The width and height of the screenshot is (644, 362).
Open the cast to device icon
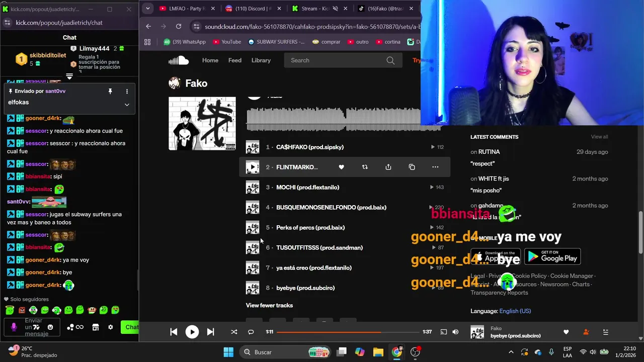coord(443,332)
